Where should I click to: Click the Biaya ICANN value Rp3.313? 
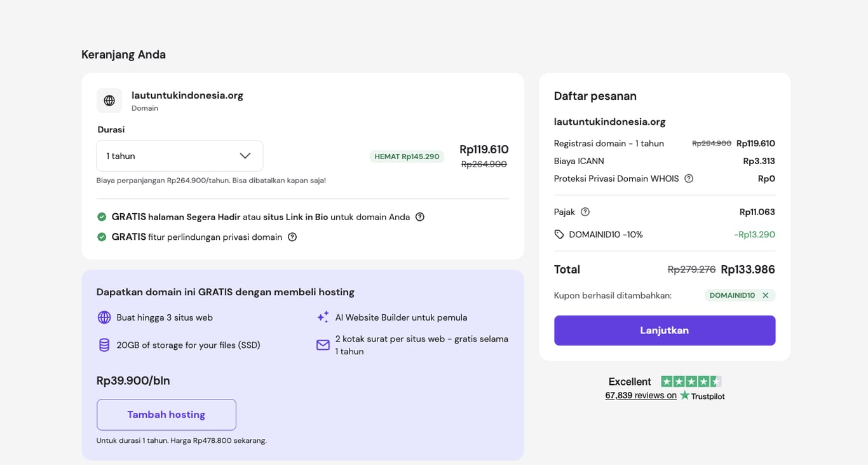(x=759, y=161)
